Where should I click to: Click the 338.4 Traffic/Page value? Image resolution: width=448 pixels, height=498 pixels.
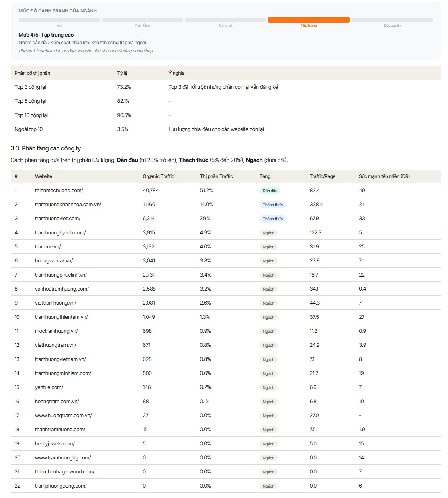pyautogui.click(x=316, y=205)
